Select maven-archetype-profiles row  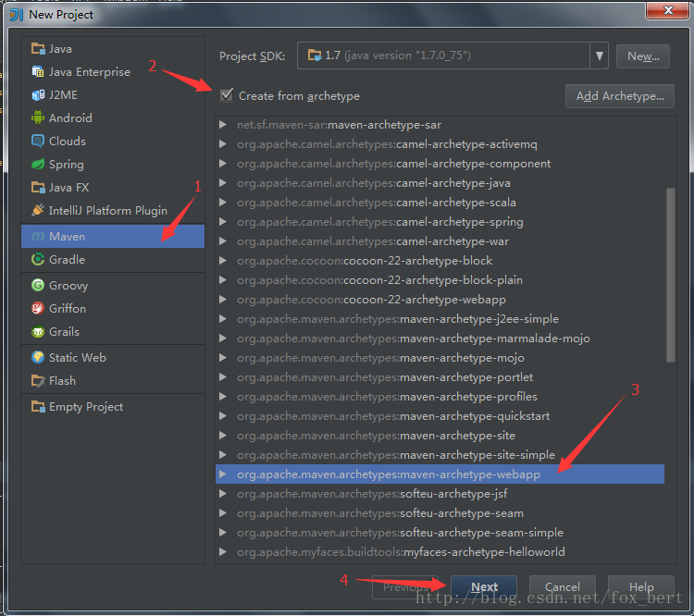pos(440,397)
